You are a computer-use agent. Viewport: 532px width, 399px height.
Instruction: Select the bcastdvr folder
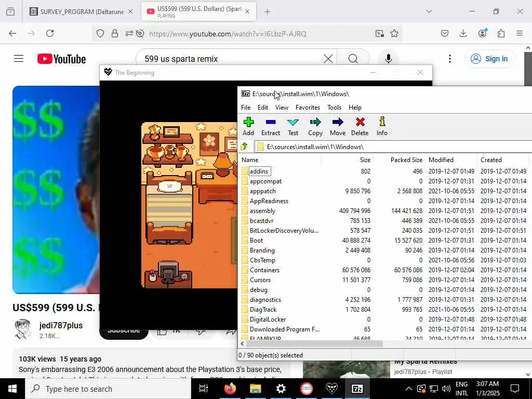261,220
